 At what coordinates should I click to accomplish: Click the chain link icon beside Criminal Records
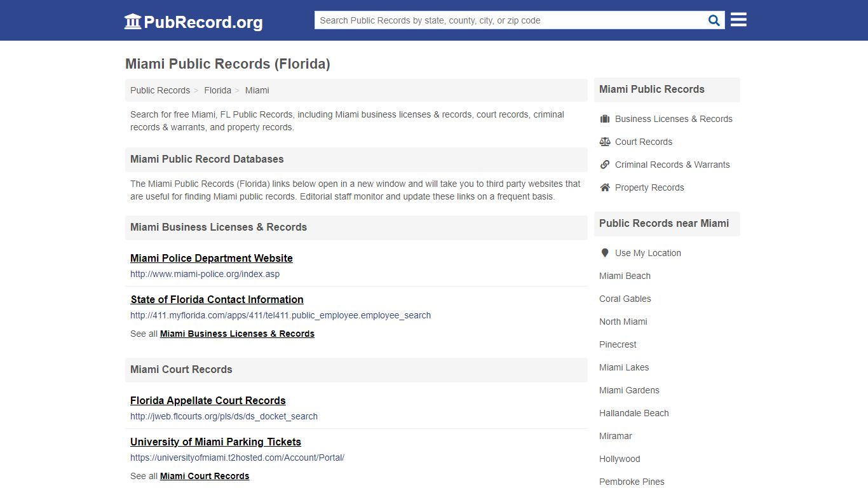[x=605, y=165]
